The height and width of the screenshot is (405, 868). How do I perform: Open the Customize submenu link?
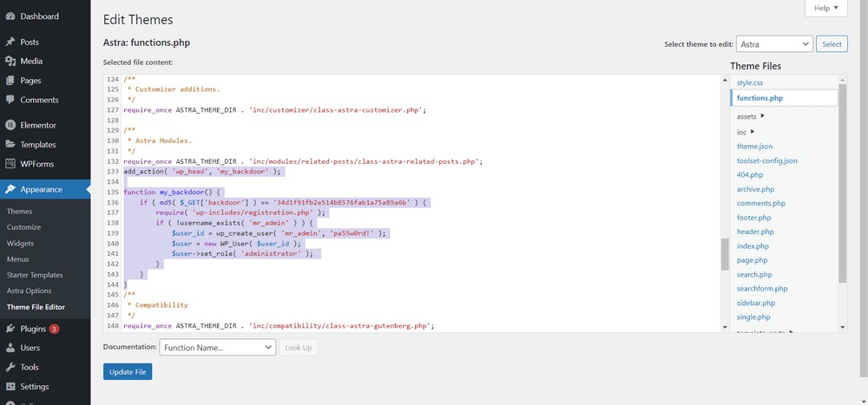(23, 227)
